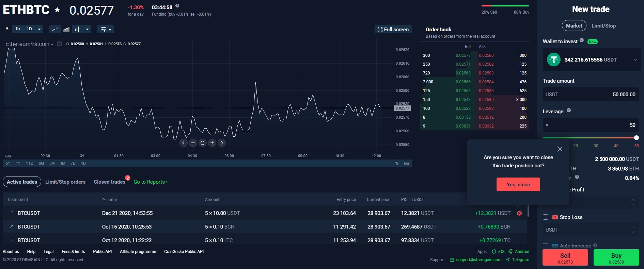Sell at 0.02573
This screenshot has height=269, width=644.
point(565,257)
